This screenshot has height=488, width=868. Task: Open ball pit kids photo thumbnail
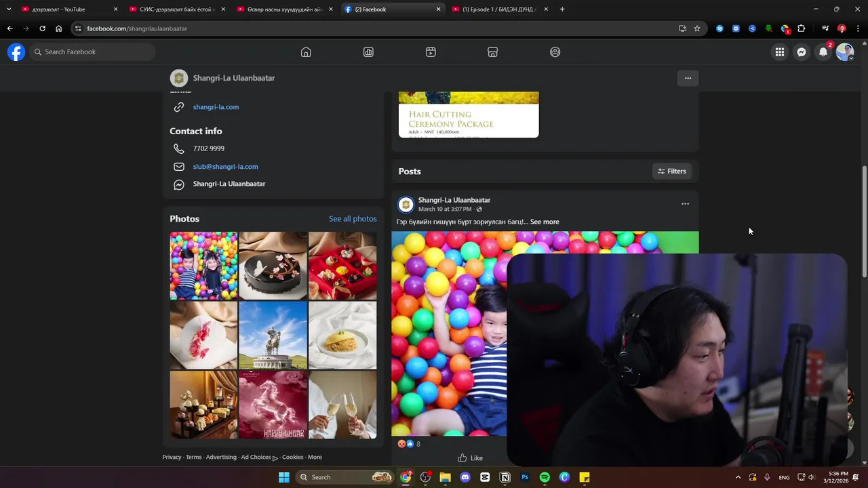click(x=203, y=266)
